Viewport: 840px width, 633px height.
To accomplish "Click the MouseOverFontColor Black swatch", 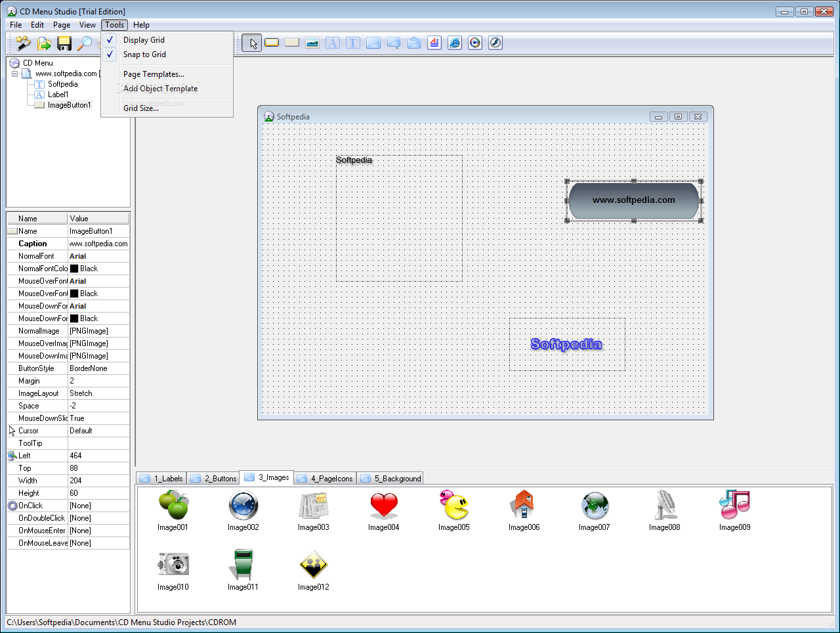I will pos(74,294).
